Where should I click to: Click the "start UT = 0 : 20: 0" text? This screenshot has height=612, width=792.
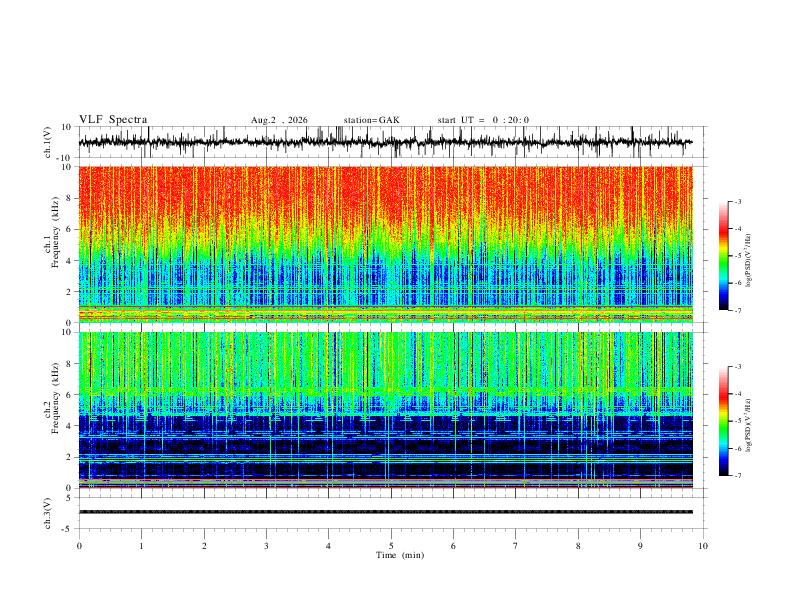click(x=483, y=120)
